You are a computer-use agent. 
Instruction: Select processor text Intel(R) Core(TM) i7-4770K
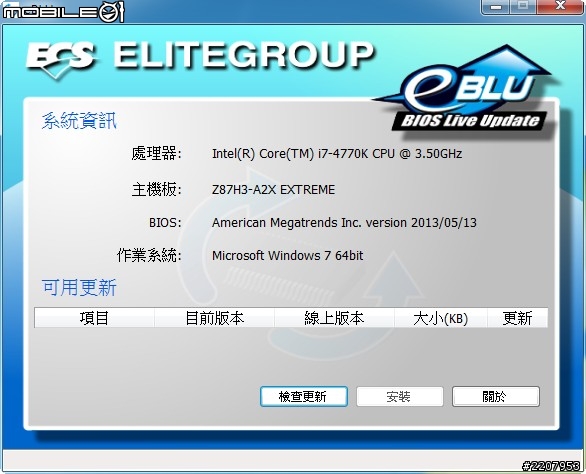click(x=290, y=154)
